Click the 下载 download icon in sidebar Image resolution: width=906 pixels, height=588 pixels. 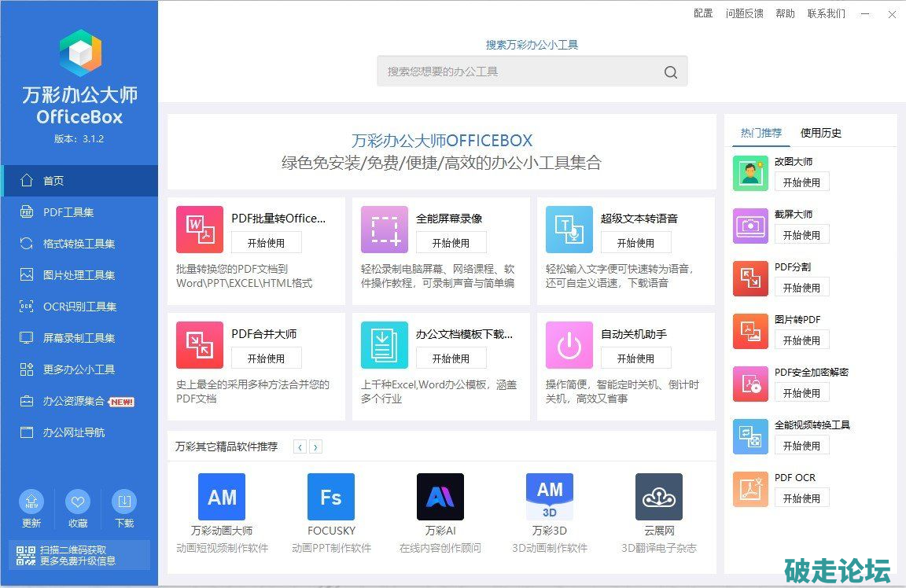[x=123, y=502]
